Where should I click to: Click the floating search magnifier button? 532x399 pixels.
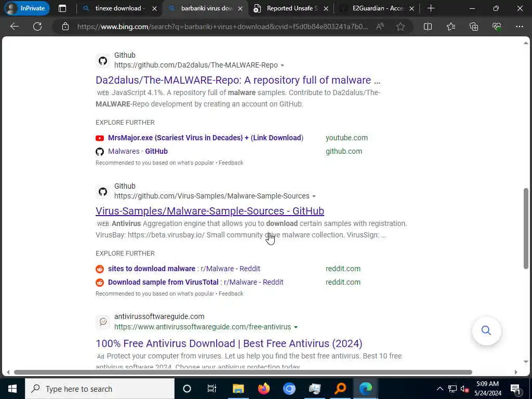[x=486, y=330]
